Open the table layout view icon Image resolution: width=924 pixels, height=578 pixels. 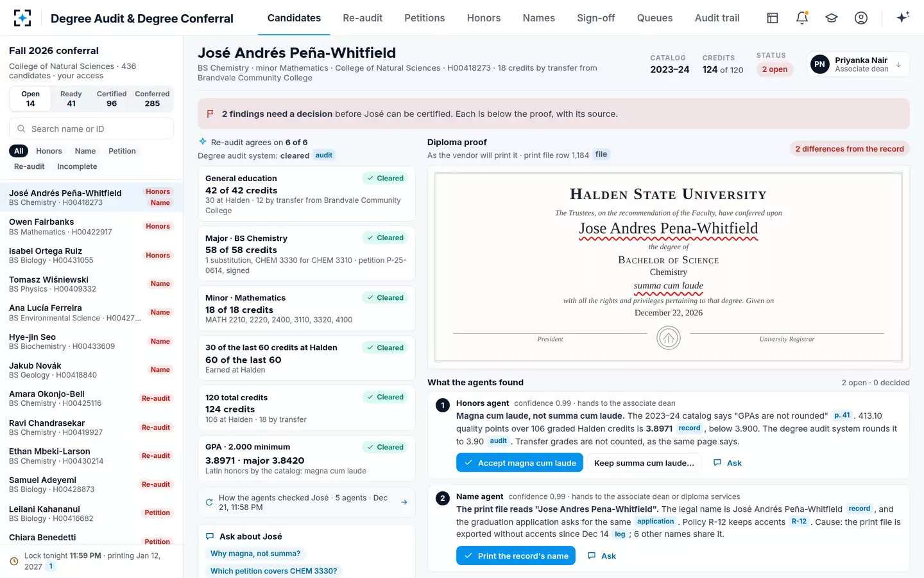click(773, 18)
